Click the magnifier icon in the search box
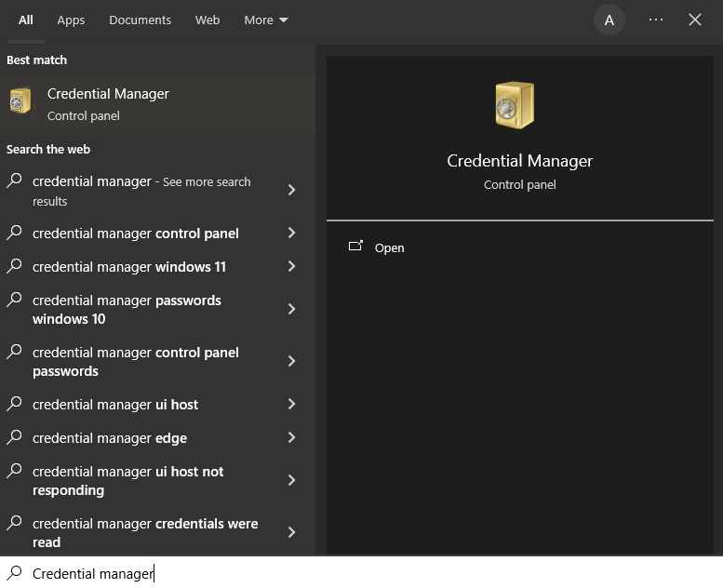 click(15, 573)
